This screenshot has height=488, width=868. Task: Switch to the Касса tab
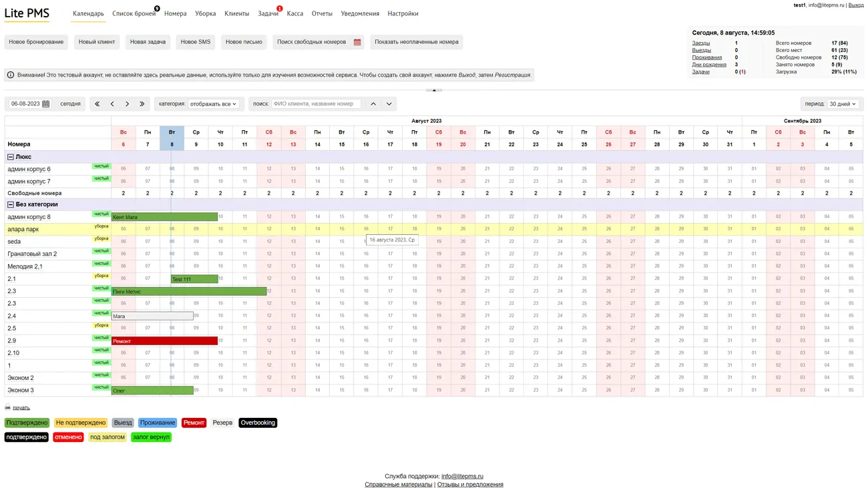pyautogui.click(x=294, y=13)
